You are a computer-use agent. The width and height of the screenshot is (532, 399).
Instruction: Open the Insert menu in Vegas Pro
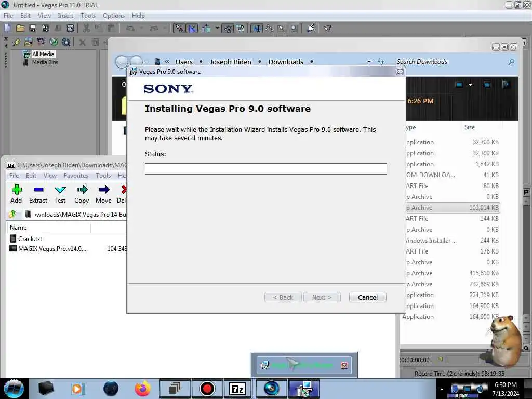[x=65, y=16]
